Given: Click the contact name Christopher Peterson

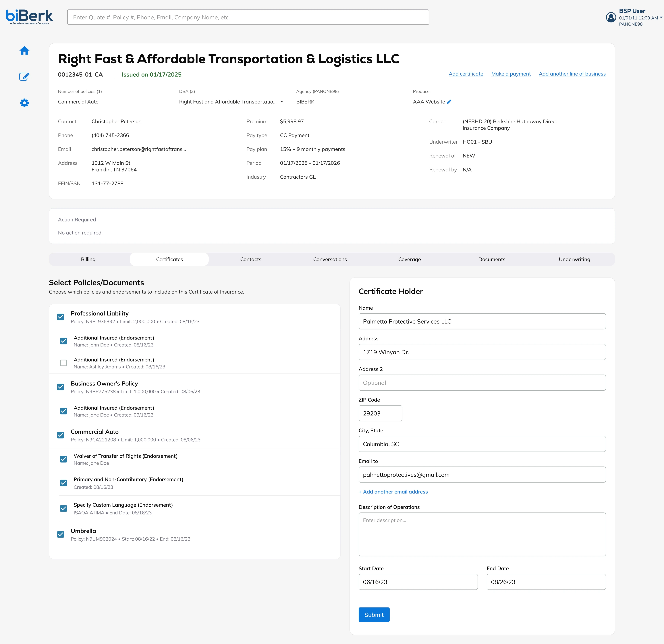Looking at the screenshot, I should (117, 121).
